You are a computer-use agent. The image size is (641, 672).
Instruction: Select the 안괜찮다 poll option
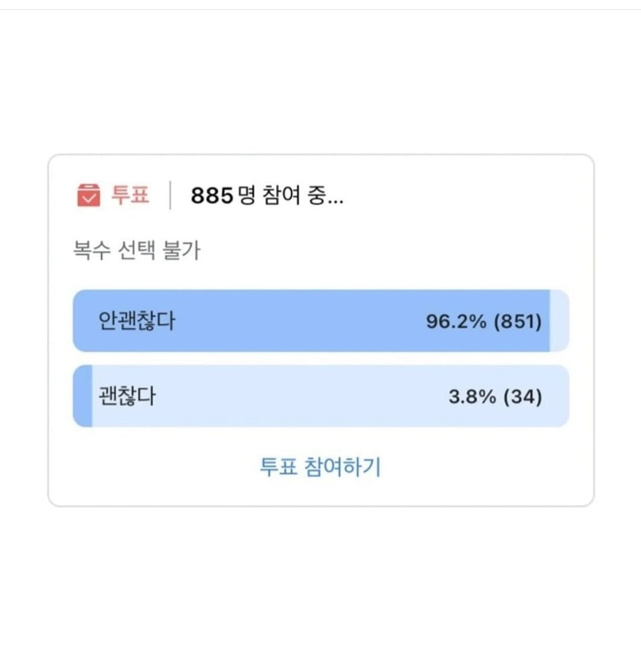pos(319,322)
